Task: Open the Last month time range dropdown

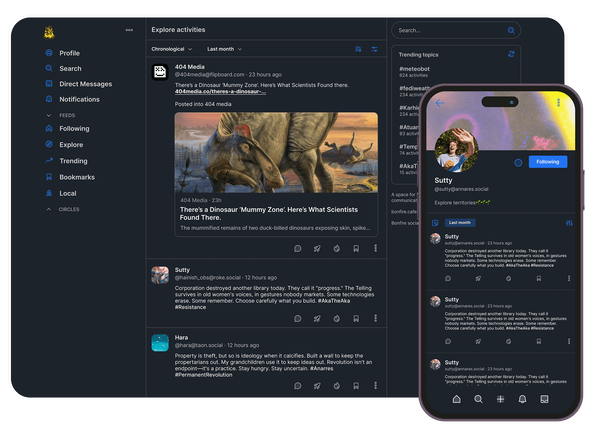Action: click(224, 48)
